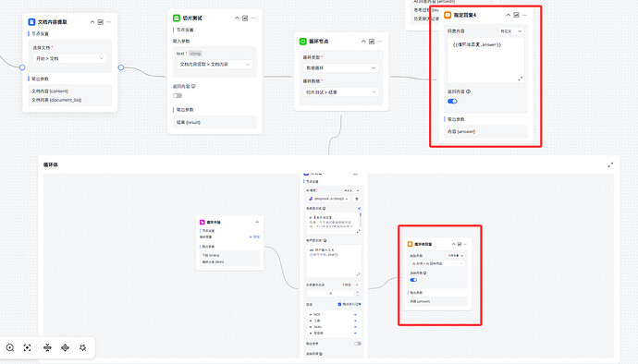Open run-log icon on 文档内容提取 node
The width and height of the screenshot is (638, 364).
101,22
